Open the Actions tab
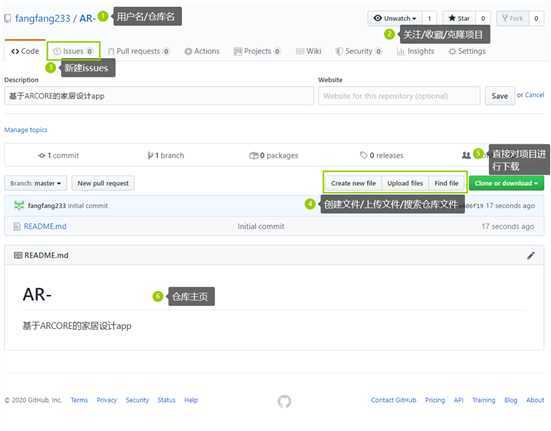Viewport: 551px width, 431px height. click(x=202, y=51)
